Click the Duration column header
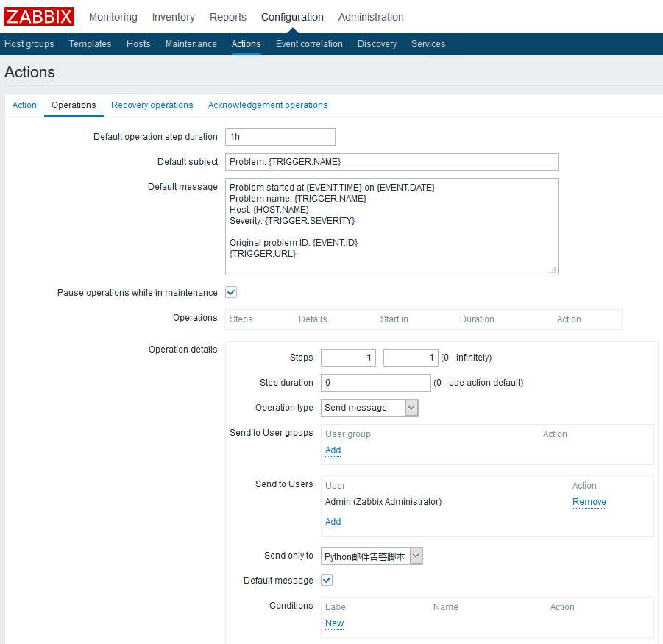 point(477,319)
